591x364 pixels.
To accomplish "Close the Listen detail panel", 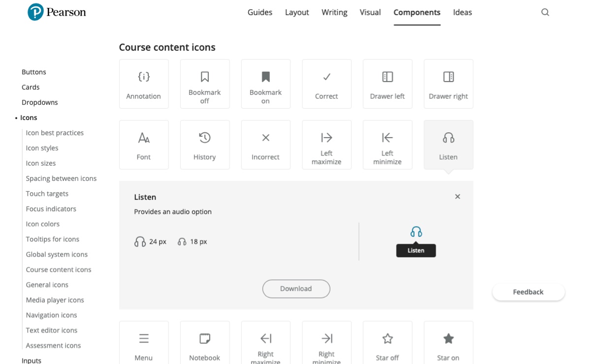I will coord(458,197).
